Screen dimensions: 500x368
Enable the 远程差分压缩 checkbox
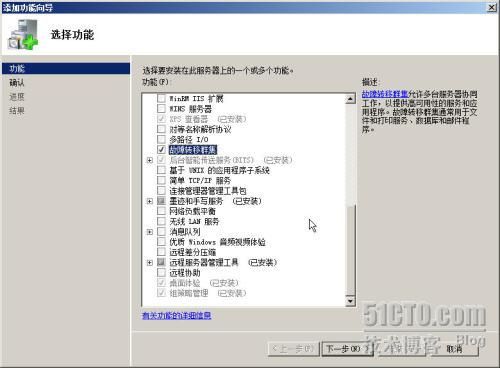(161, 252)
